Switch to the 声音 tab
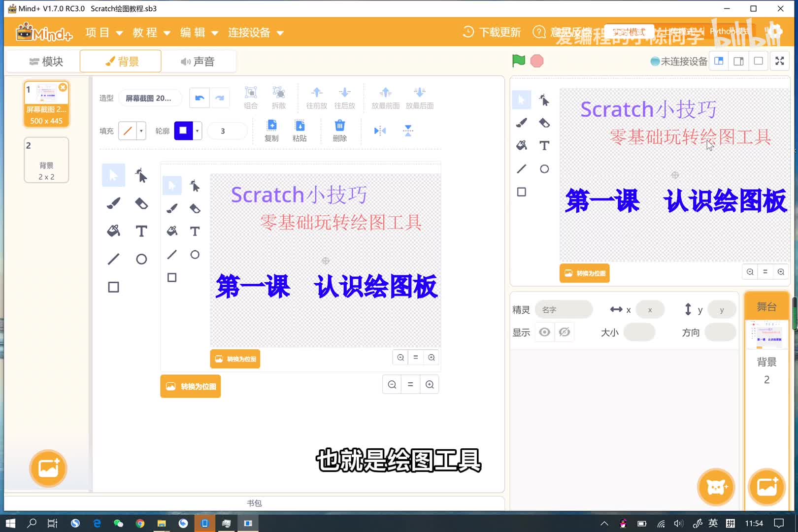This screenshot has height=532, width=798. click(x=198, y=62)
